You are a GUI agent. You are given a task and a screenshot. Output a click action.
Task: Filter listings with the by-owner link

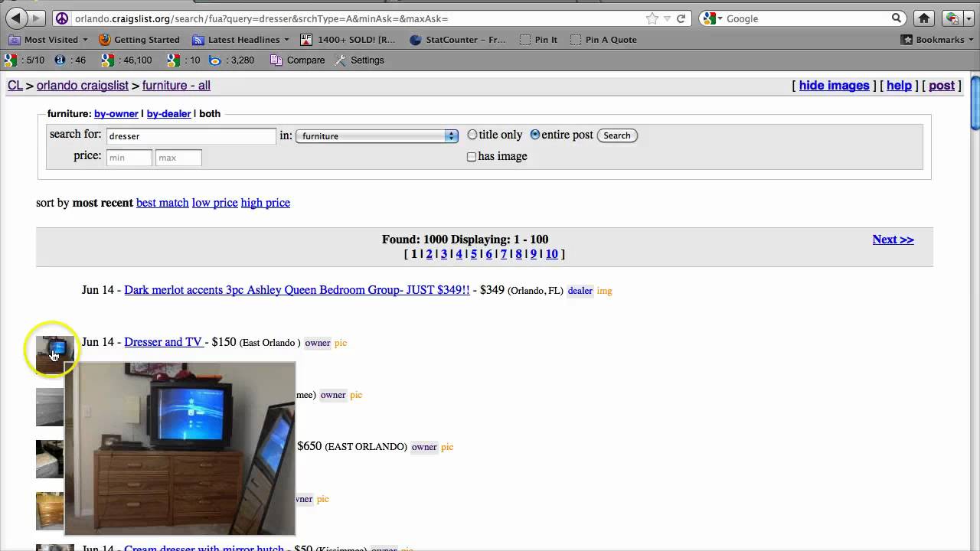[x=116, y=113]
